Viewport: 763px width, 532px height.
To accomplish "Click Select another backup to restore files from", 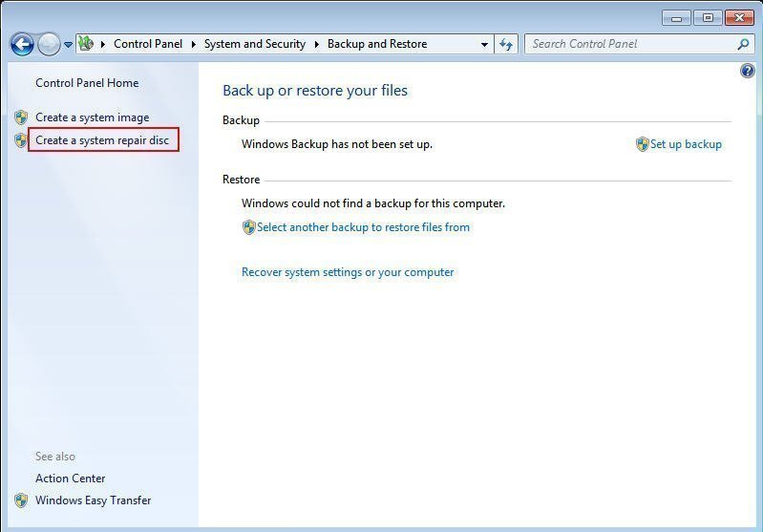I will coord(363,227).
